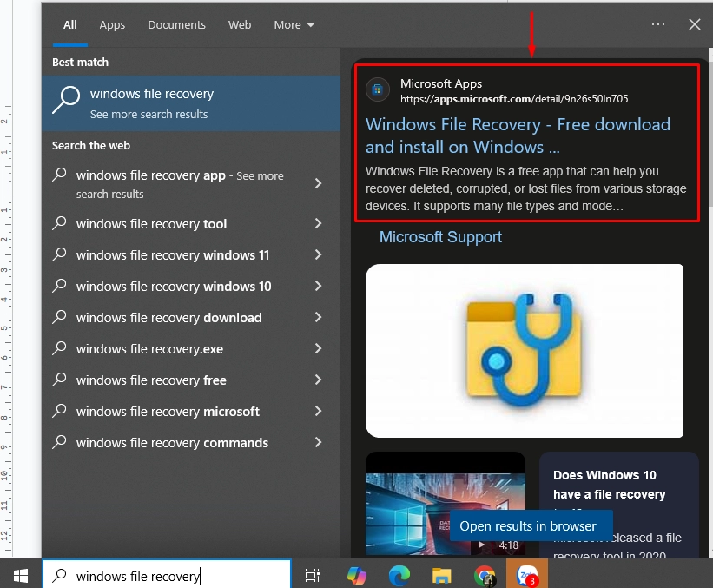713x588 pixels.
Task: Play the 4:18 video thumbnail
Action: tap(446, 505)
